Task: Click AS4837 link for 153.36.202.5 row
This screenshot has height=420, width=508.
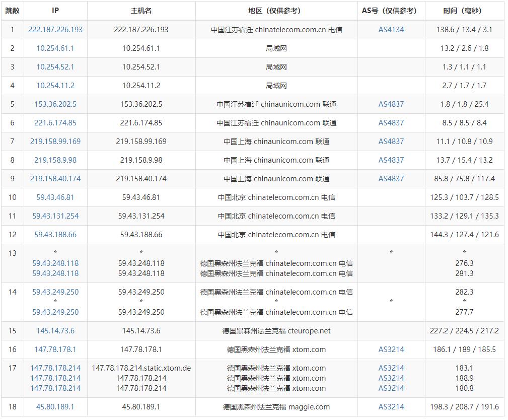Action: point(391,104)
